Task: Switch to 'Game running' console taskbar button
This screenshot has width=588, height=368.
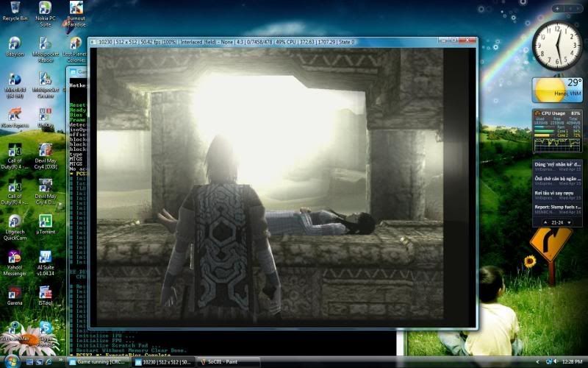Action: [x=98, y=362]
